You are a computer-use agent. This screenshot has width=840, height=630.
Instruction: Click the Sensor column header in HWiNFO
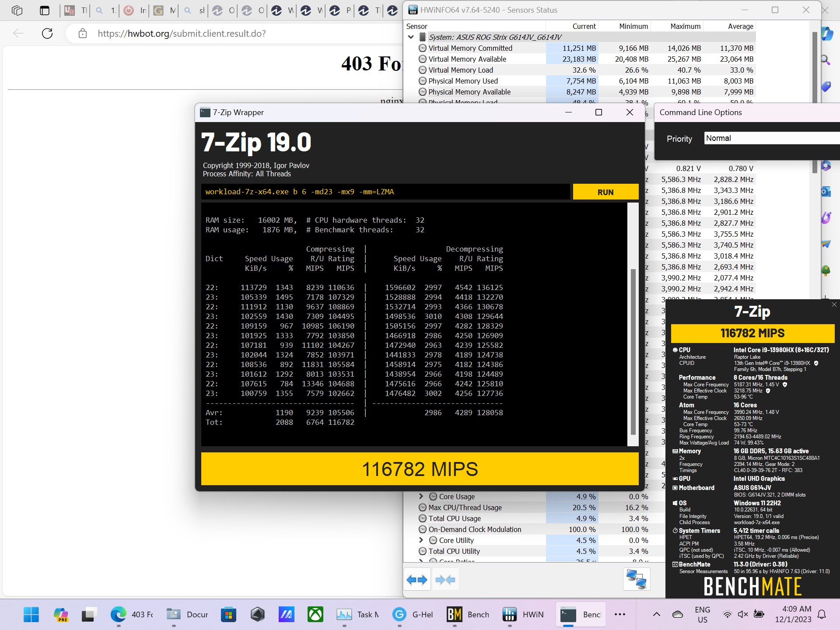coord(474,26)
